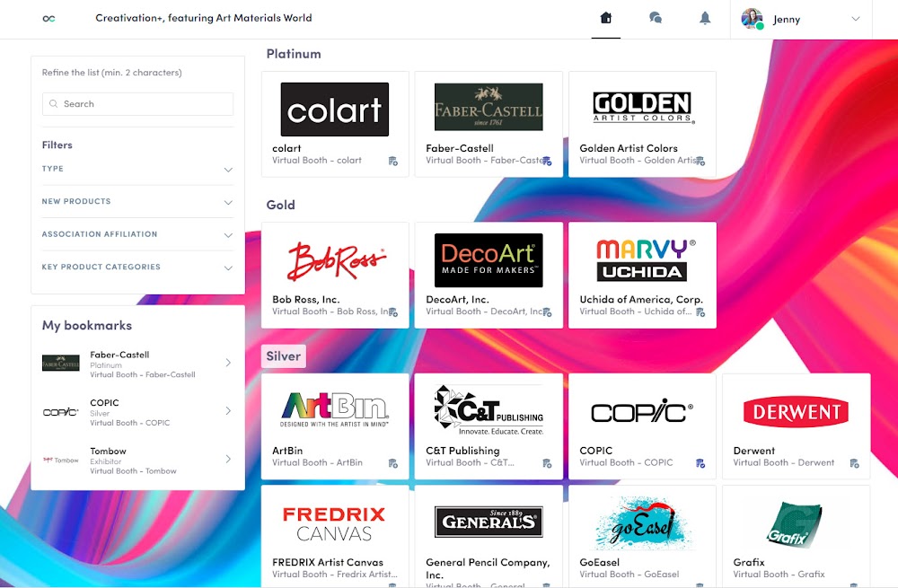Image resolution: width=898 pixels, height=588 pixels.
Task: Open Bob Ross, Inc. name link
Action: click(x=306, y=300)
